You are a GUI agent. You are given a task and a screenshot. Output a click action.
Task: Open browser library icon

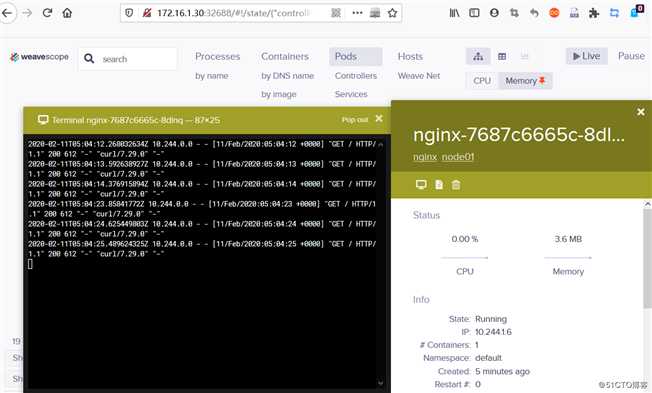454,13
